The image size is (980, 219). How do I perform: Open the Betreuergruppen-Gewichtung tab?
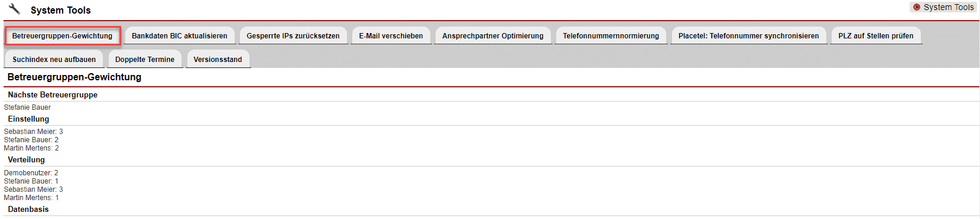[62, 36]
